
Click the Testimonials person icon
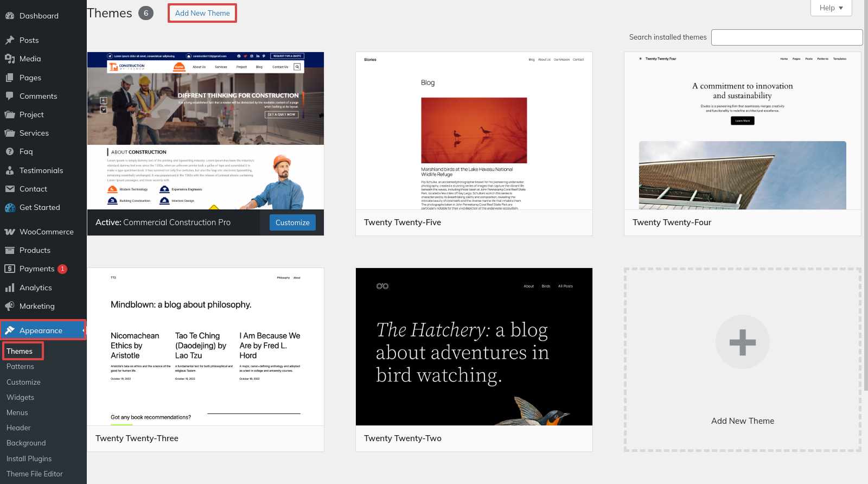[x=10, y=170]
